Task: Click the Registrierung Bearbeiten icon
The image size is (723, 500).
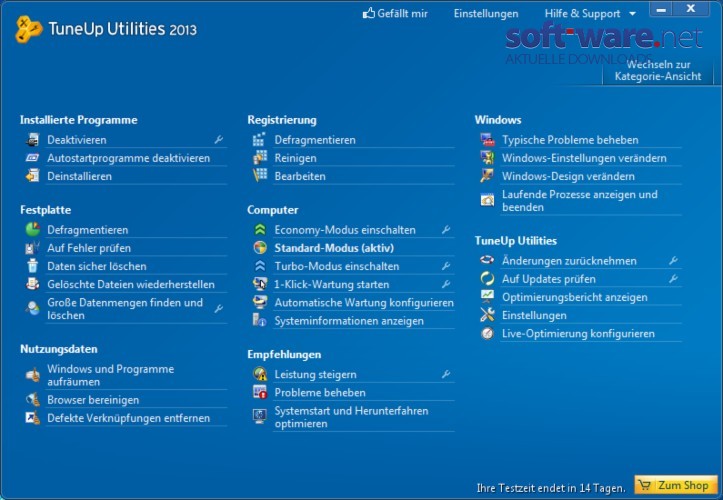Action: tap(260, 176)
